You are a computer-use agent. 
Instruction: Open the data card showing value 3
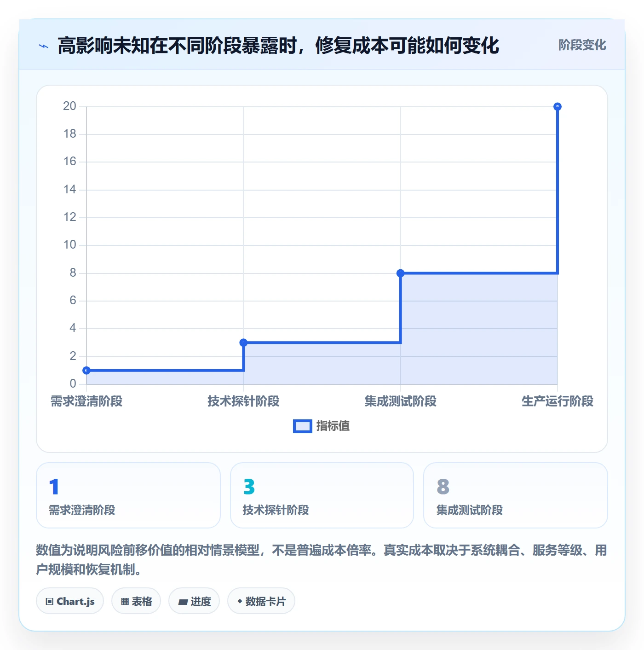click(322, 495)
